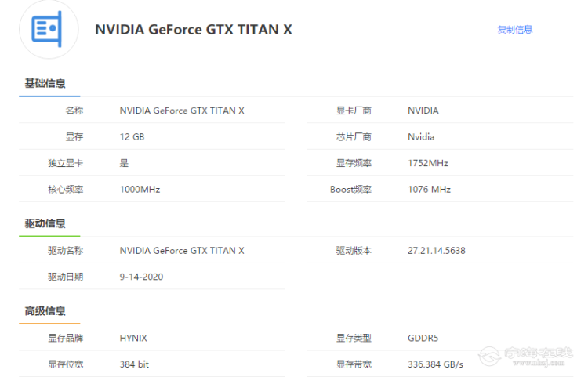Click the 显存位宽 value 384 bit
The image size is (588, 377).
click(135, 364)
